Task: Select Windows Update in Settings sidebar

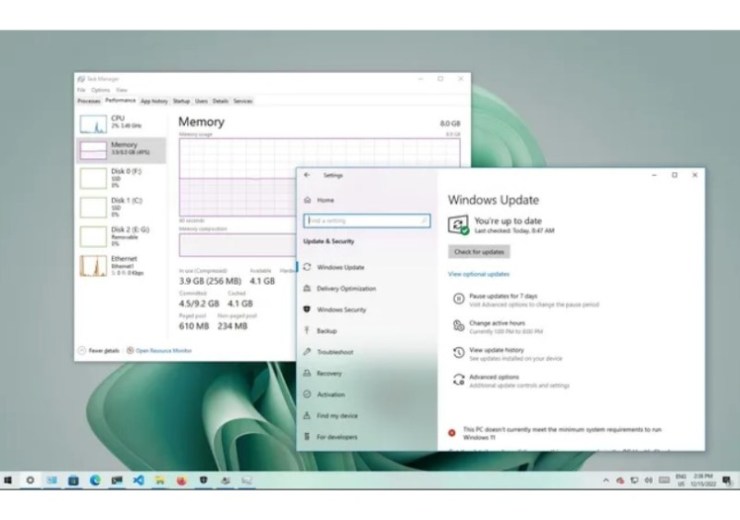Action: [367, 267]
